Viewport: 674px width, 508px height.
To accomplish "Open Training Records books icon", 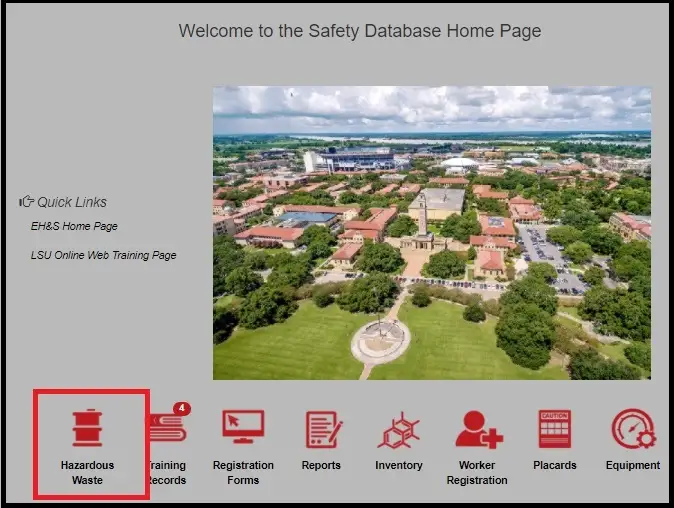I will click(x=167, y=429).
